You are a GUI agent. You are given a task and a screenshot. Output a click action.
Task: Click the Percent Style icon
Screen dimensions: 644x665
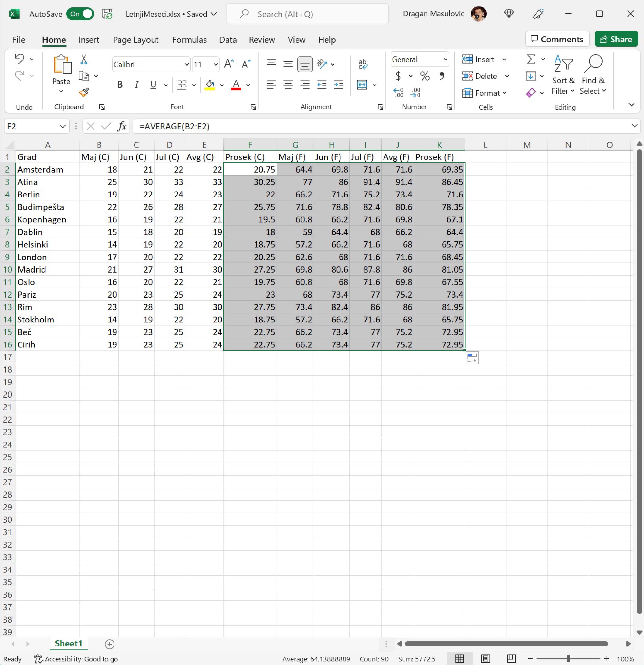click(425, 76)
